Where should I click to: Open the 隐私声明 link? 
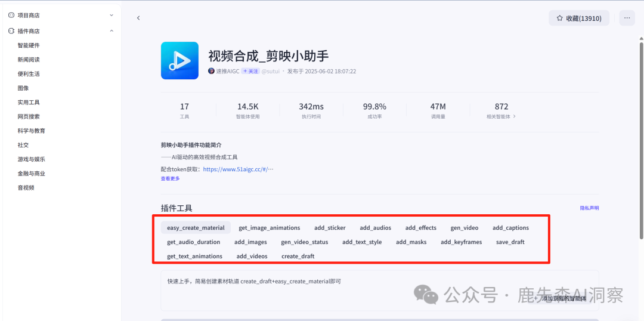pyautogui.click(x=589, y=208)
